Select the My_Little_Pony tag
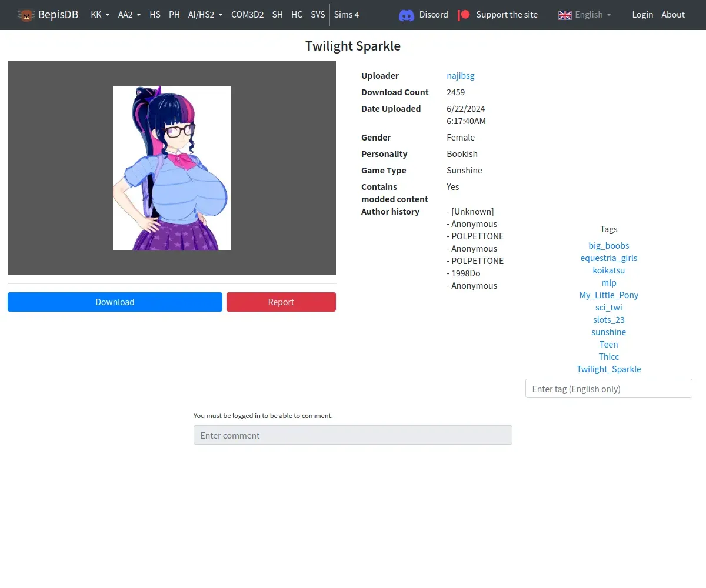This screenshot has width=706, height=588. [609, 295]
